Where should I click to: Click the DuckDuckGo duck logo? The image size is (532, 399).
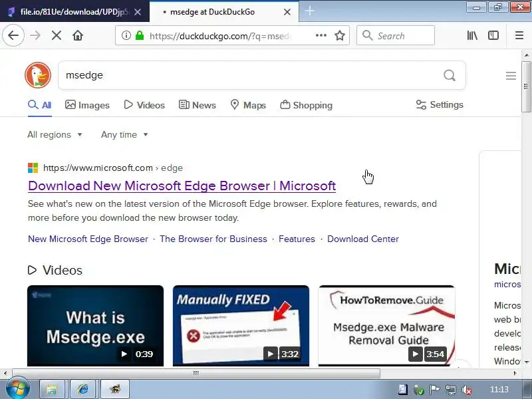point(38,75)
